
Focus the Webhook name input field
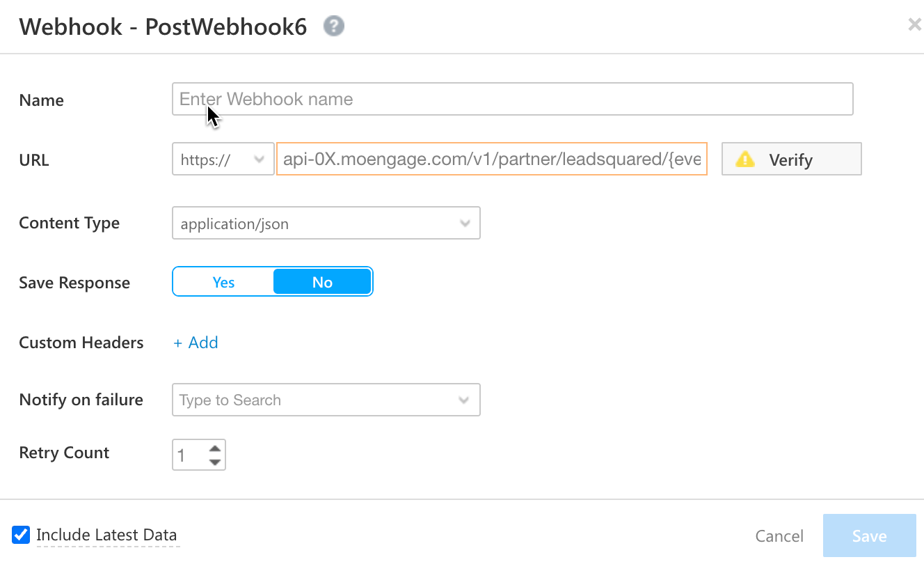click(x=513, y=99)
